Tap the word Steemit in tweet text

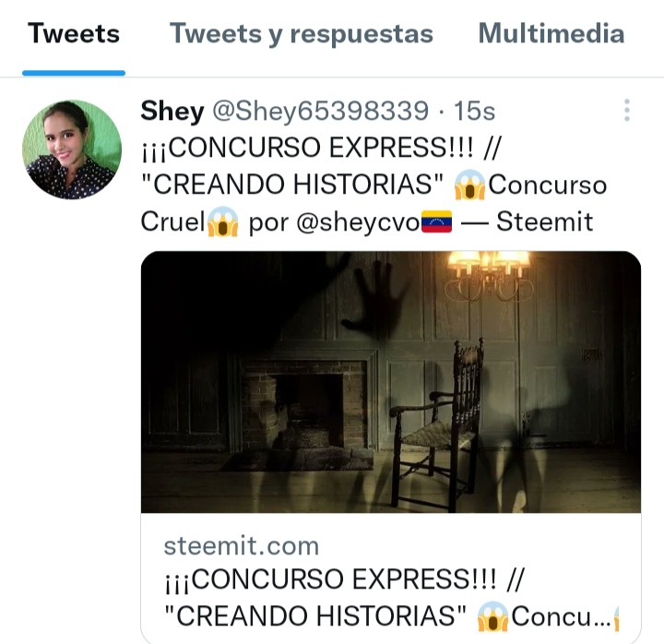(544, 221)
